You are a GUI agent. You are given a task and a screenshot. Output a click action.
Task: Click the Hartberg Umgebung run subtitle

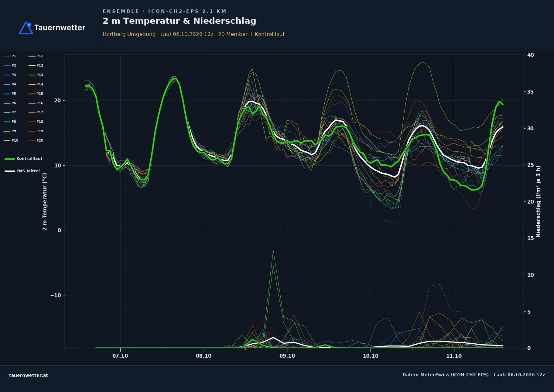[193, 34]
